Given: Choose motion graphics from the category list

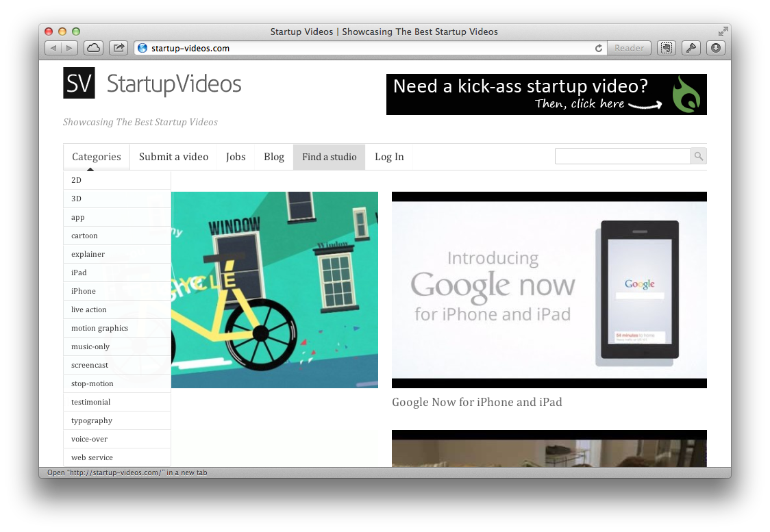Looking at the screenshot, I should tap(100, 328).
